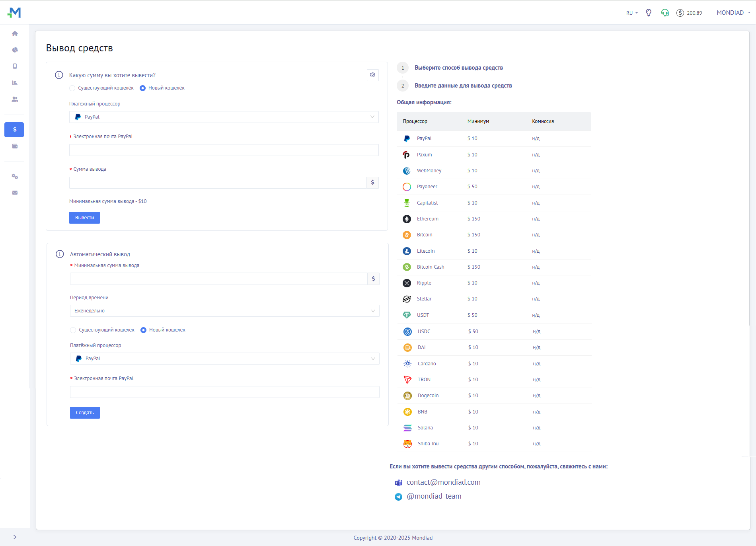Select the dollar withdrawal menu item in sidebar
The height and width of the screenshot is (546, 756).
14,130
